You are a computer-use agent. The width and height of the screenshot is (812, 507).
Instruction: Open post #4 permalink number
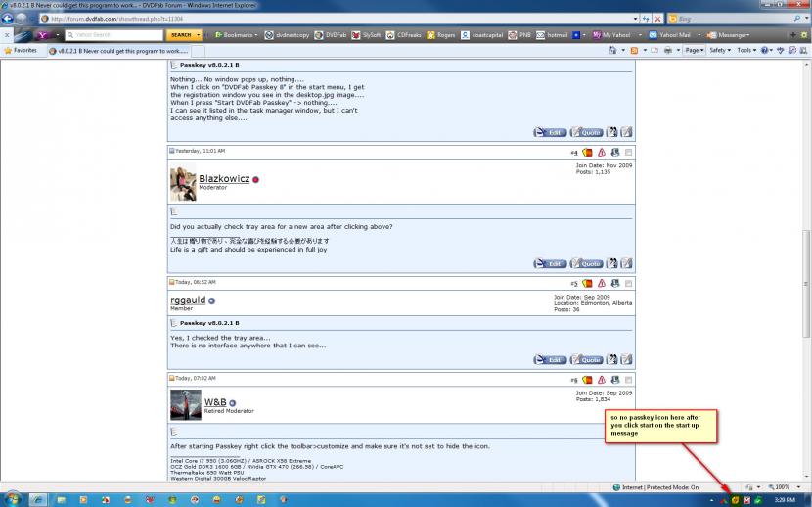[574, 153]
